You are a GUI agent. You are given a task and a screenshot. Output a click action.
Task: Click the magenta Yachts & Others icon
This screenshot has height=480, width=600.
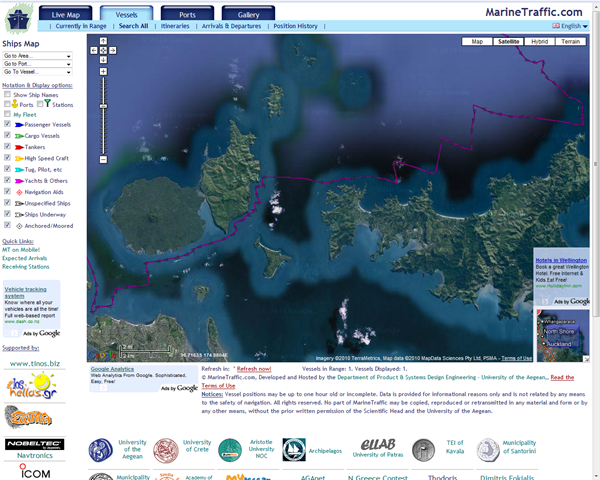[x=19, y=181]
